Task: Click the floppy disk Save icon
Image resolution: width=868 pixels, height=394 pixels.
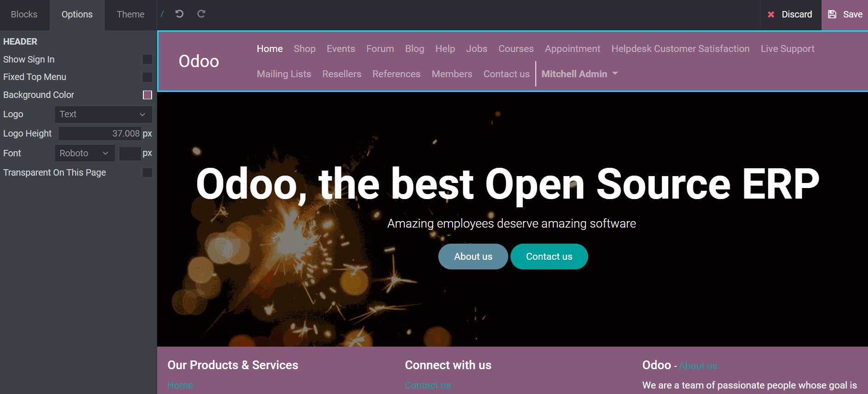Action: coord(832,14)
